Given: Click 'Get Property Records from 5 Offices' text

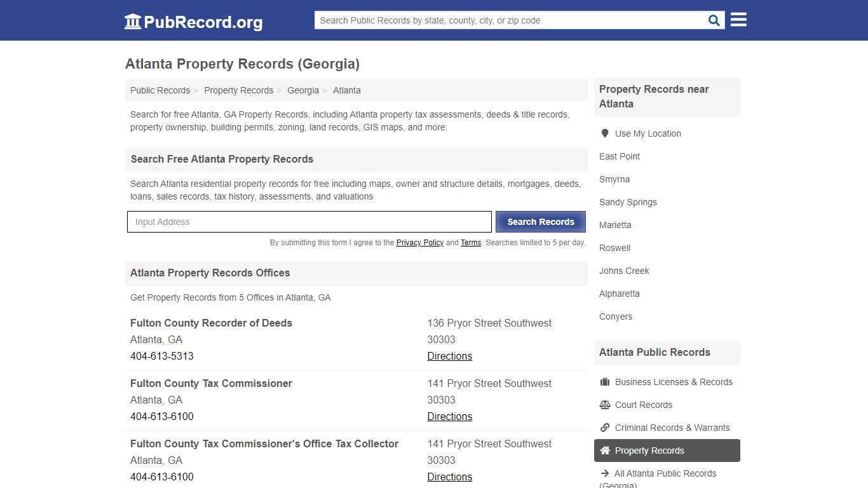Looking at the screenshot, I should (x=231, y=297).
